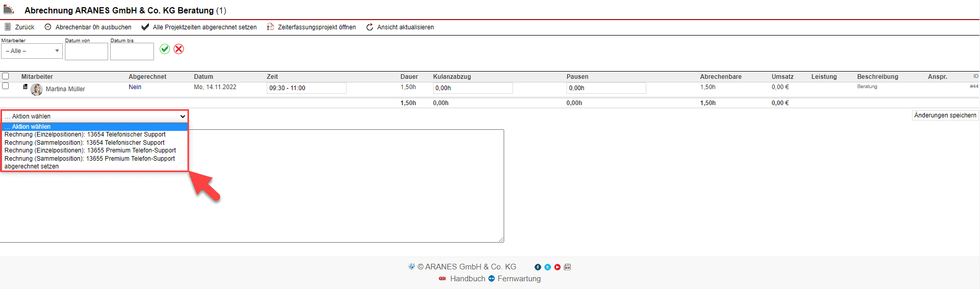The height and width of the screenshot is (289, 980).
Task: Choose 'abgerechnet setzen' from action list
Action: point(31,166)
